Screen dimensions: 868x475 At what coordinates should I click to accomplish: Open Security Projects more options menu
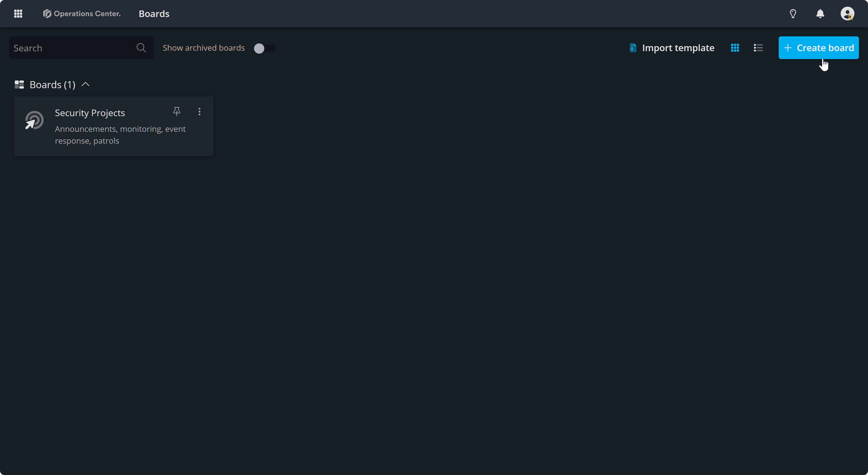pos(200,112)
